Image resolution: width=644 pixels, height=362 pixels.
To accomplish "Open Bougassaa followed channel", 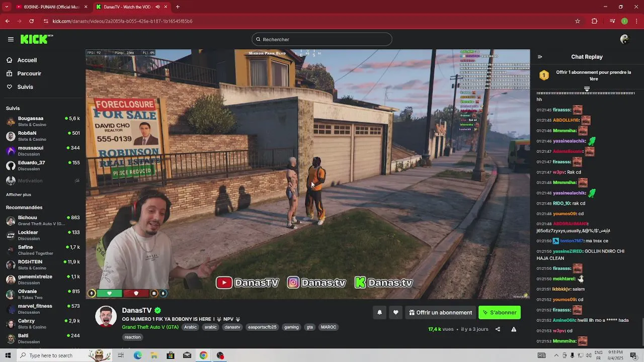I will (x=42, y=121).
